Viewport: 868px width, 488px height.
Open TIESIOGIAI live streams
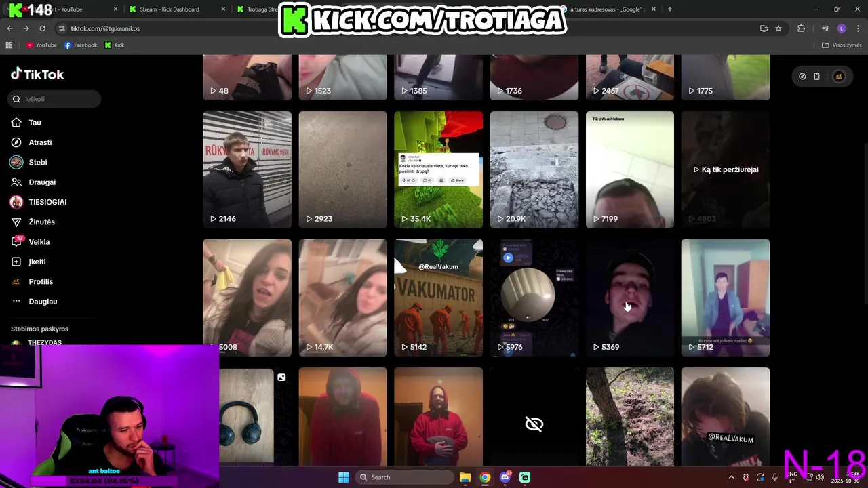point(38,202)
